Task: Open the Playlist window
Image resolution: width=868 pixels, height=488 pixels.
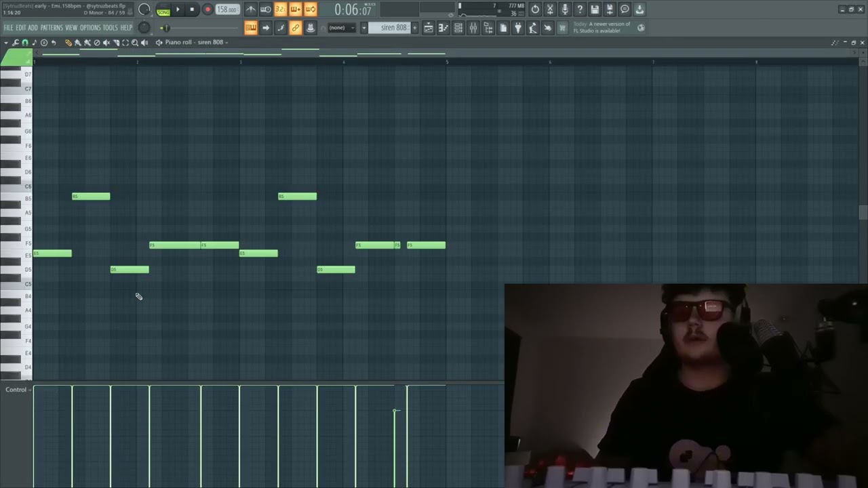Action: coord(429,28)
